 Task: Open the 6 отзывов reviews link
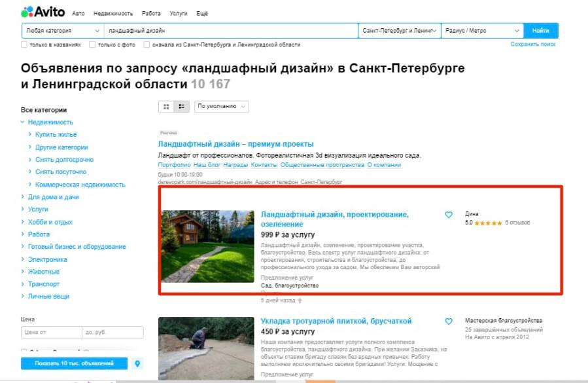tap(517, 223)
